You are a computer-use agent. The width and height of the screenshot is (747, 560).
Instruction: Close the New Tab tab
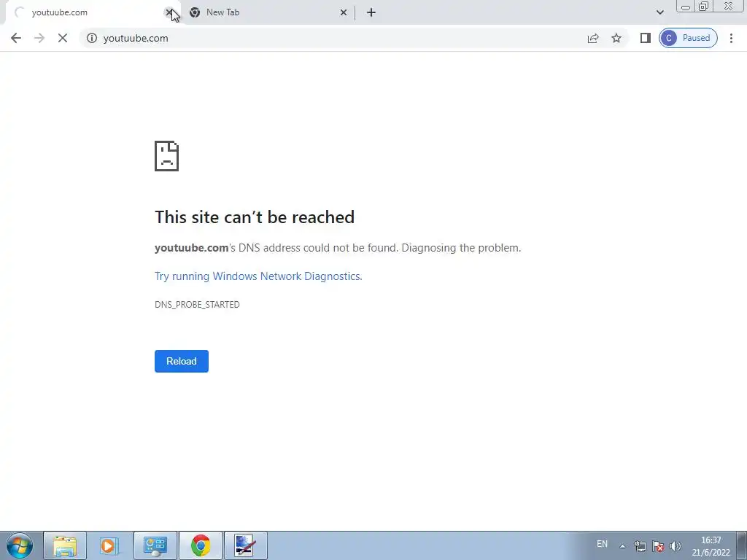tap(344, 12)
